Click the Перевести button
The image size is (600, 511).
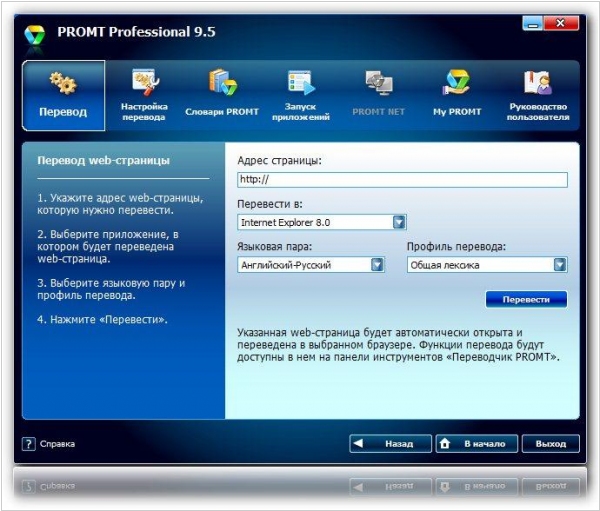pos(526,299)
